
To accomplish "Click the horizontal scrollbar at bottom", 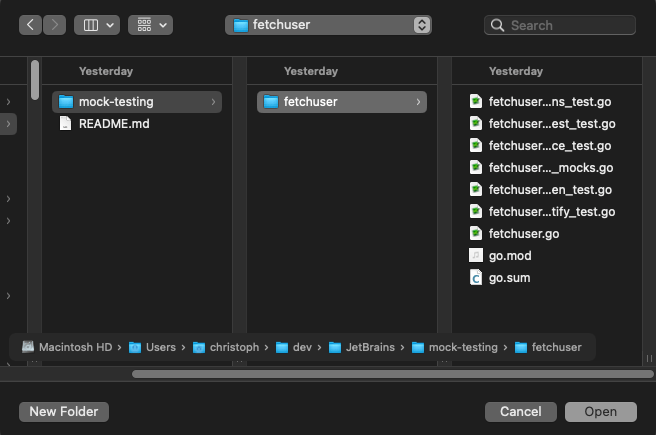I will pos(378,374).
